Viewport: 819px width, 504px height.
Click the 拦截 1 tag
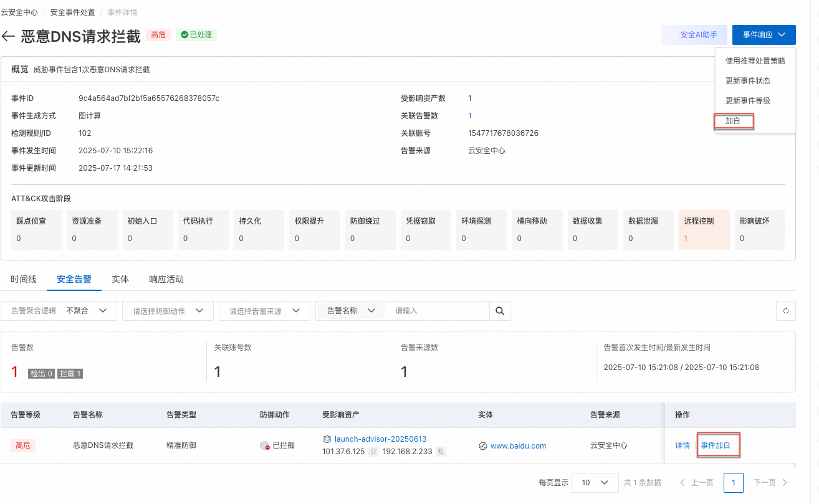(x=70, y=373)
